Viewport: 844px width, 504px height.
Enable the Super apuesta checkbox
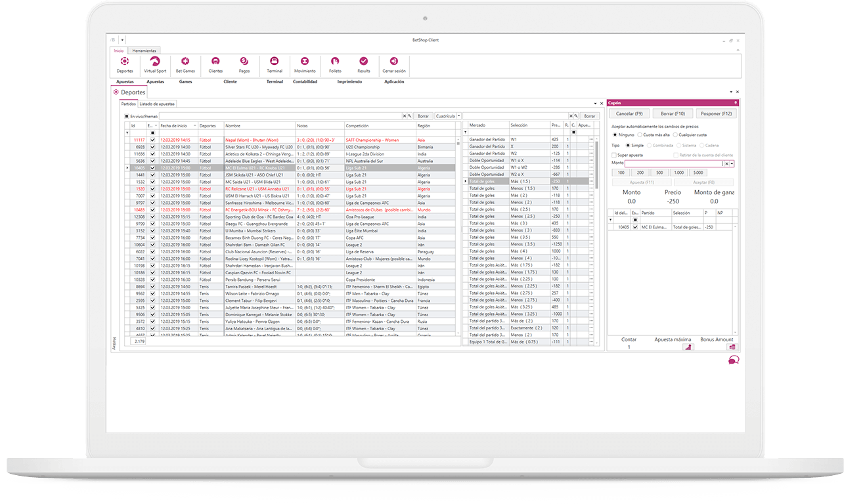pos(614,155)
